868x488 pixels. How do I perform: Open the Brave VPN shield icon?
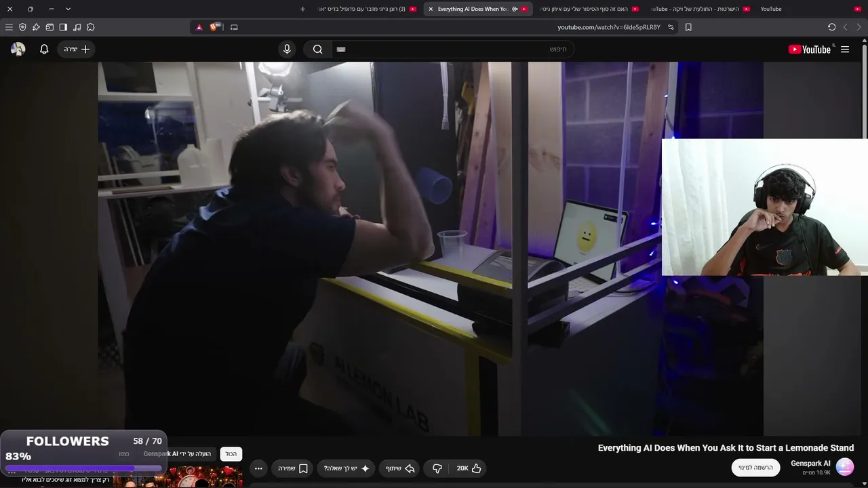(x=22, y=27)
